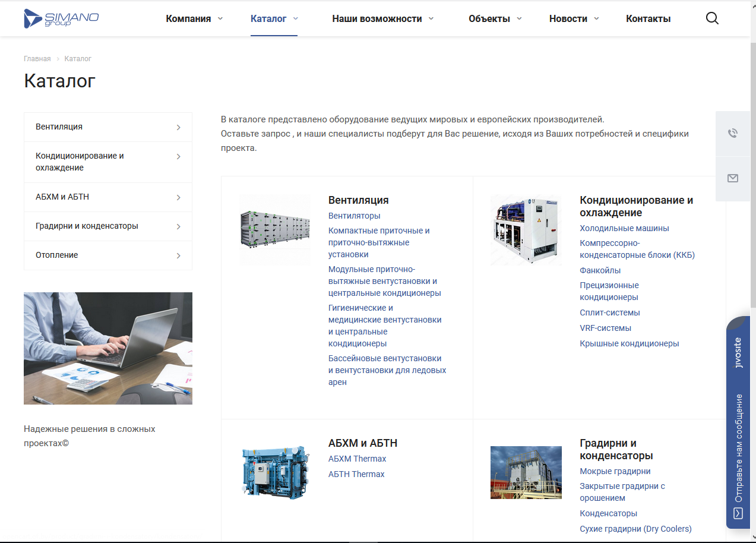Click the Главная breadcrumb link
The height and width of the screenshot is (543, 756).
[37, 59]
